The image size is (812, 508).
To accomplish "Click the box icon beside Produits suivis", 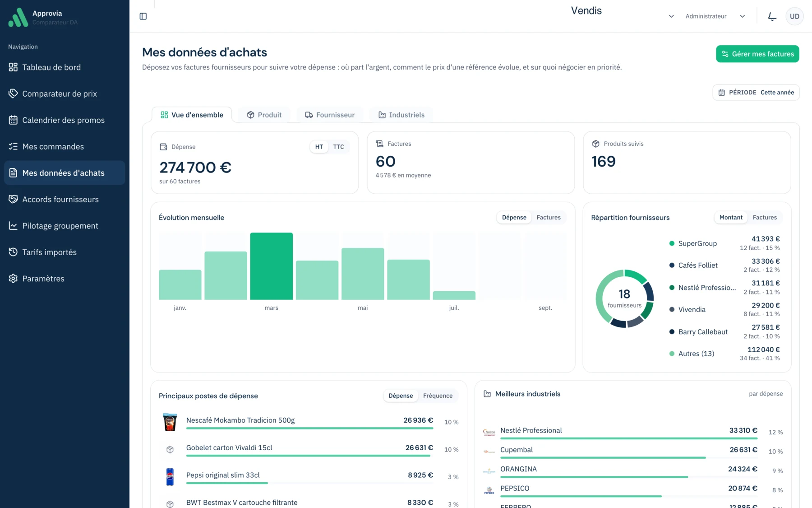I will [595, 144].
